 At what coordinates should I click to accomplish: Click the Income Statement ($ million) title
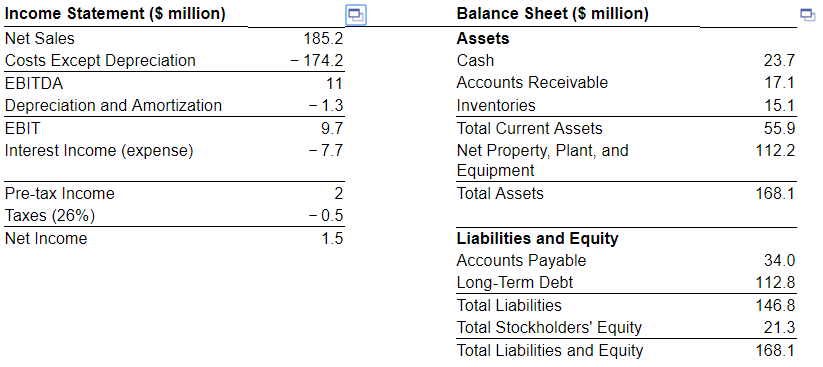tap(115, 14)
